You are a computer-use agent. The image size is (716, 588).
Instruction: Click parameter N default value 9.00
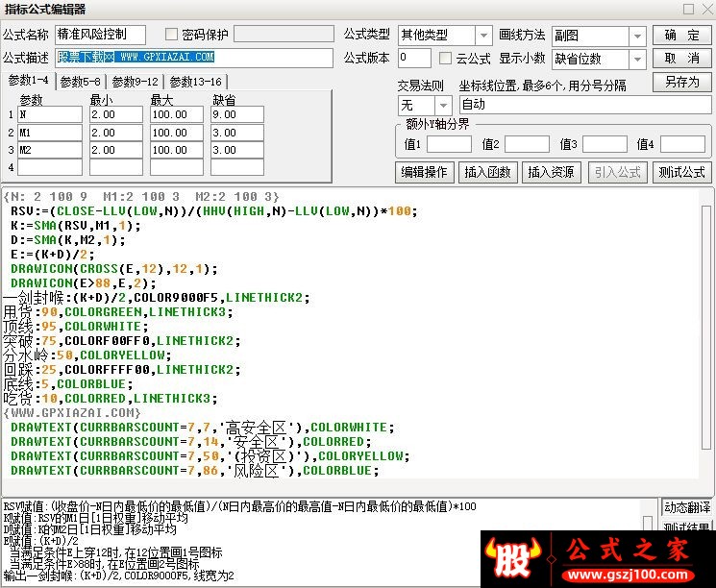click(x=237, y=114)
